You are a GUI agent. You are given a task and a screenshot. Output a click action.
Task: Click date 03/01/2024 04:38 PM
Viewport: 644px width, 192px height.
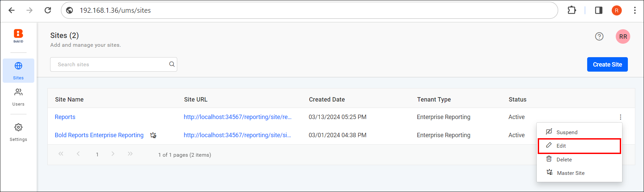(x=338, y=135)
